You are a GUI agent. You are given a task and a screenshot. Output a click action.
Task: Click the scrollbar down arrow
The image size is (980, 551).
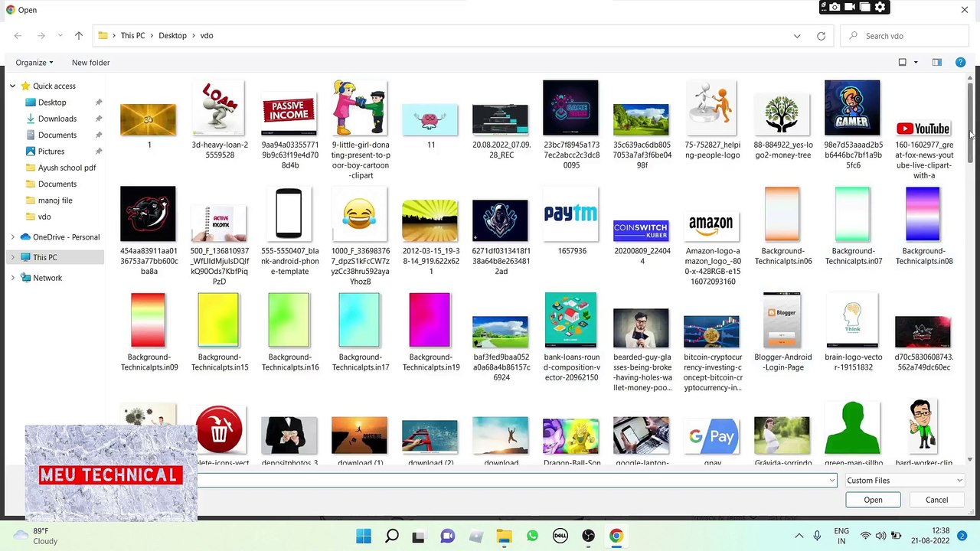[x=970, y=459]
